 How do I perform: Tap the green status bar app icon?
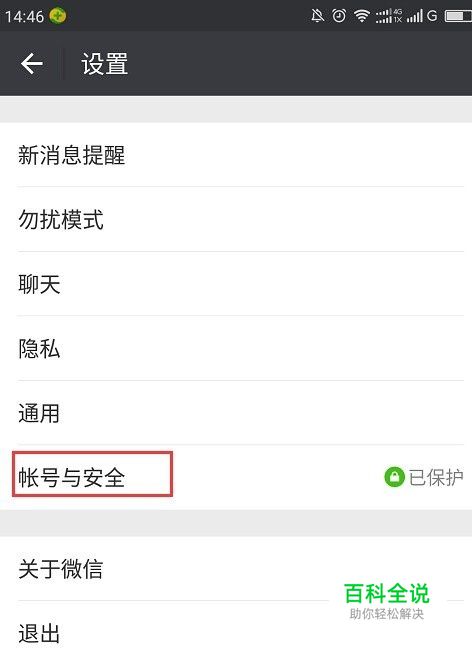tap(58, 16)
